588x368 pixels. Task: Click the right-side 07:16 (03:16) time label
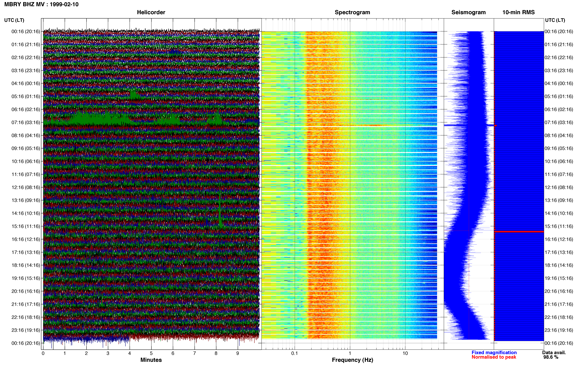(x=559, y=122)
